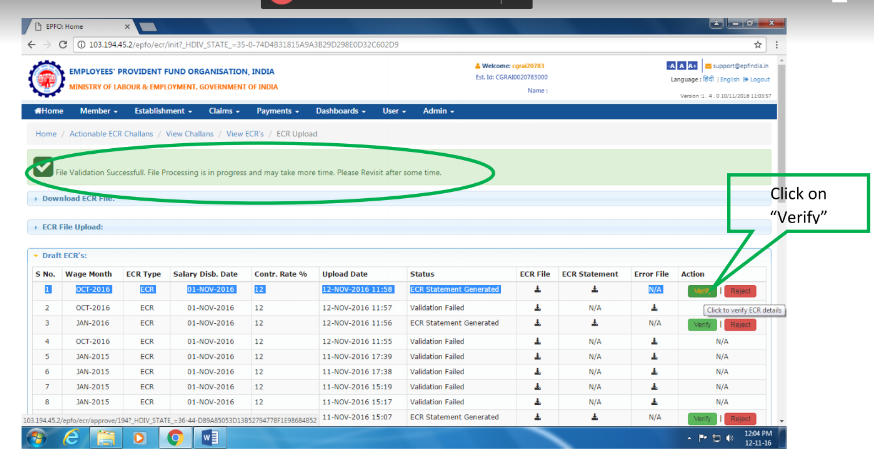The width and height of the screenshot is (874, 459).
Task: Download Error File for row 4
Action: coord(655,341)
